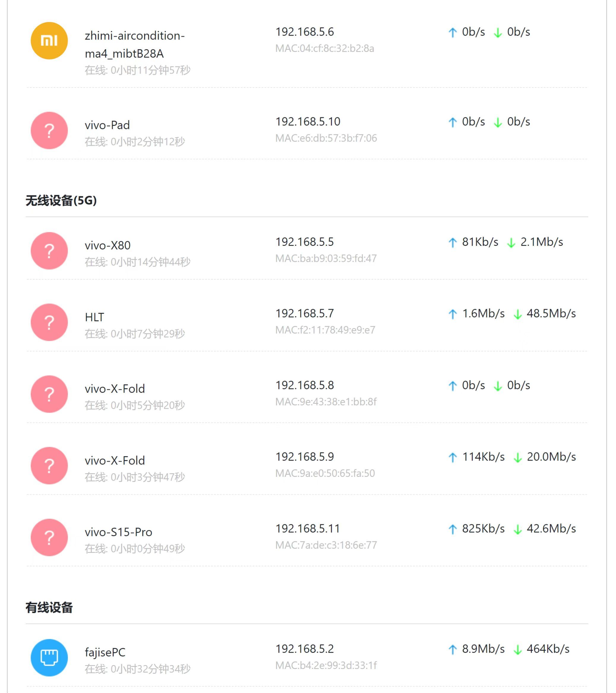Select the HLT device name
The height and width of the screenshot is (693, 616).
click(x=94, y=317)
